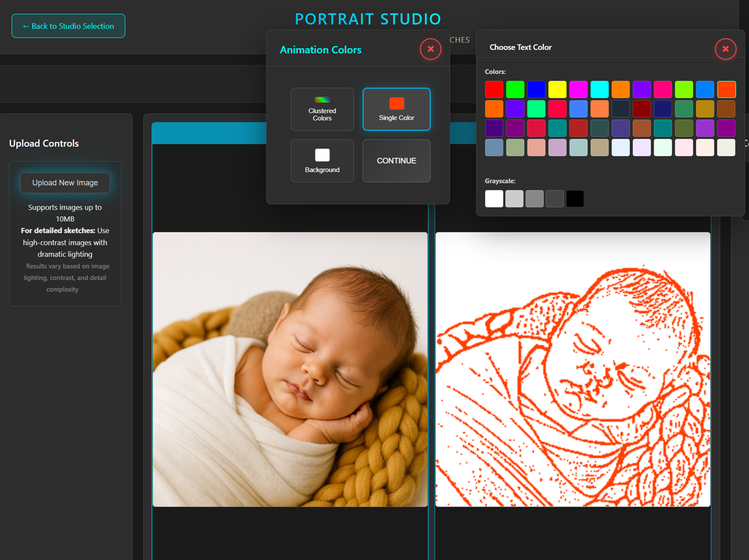749x560 pixels.
Task: Pick the medium gray grayscale swatch
Action: 534,199
